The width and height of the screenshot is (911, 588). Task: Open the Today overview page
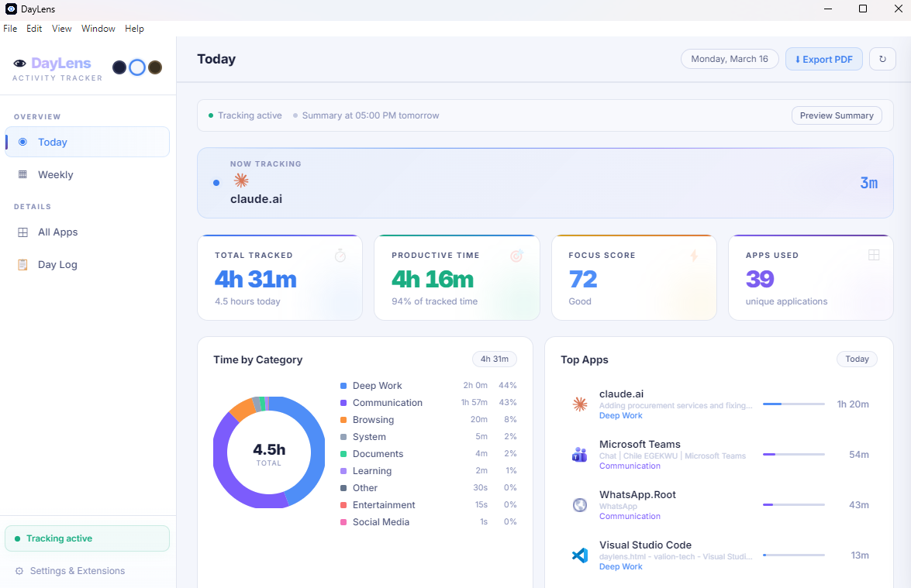tap(87, 143)
